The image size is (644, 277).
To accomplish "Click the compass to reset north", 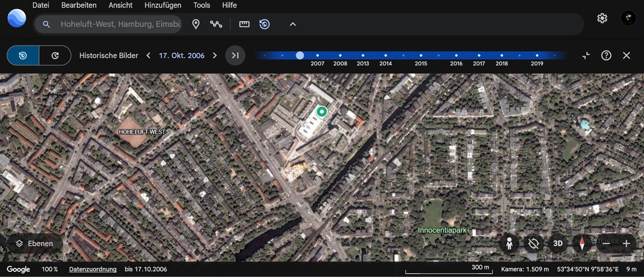I will tap(581, 243).
